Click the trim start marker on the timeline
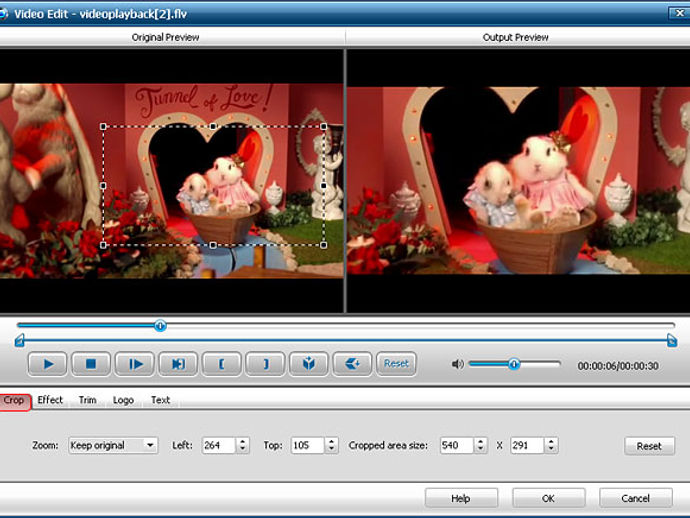This screenshot has height=518, width=690. click(19, 341)
